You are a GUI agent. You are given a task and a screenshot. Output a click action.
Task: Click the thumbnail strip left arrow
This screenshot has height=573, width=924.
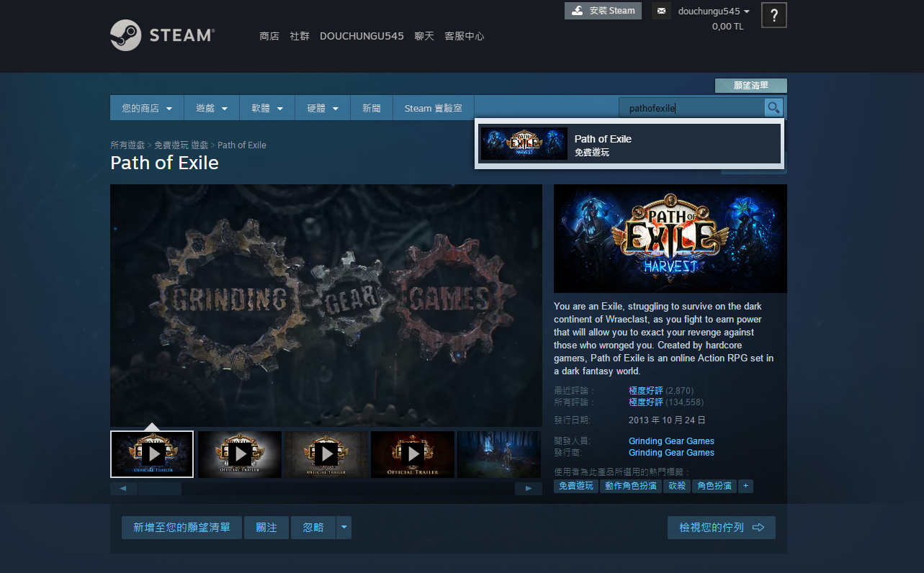pos(123,489)
